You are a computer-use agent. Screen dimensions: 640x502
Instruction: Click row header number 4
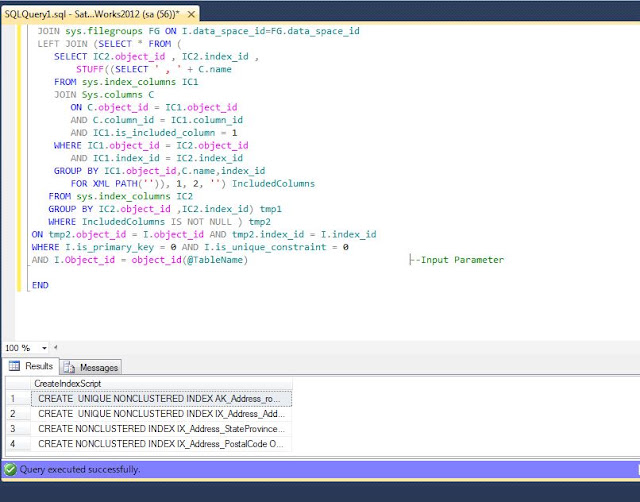pyautogui.click(x=18, y=444)
